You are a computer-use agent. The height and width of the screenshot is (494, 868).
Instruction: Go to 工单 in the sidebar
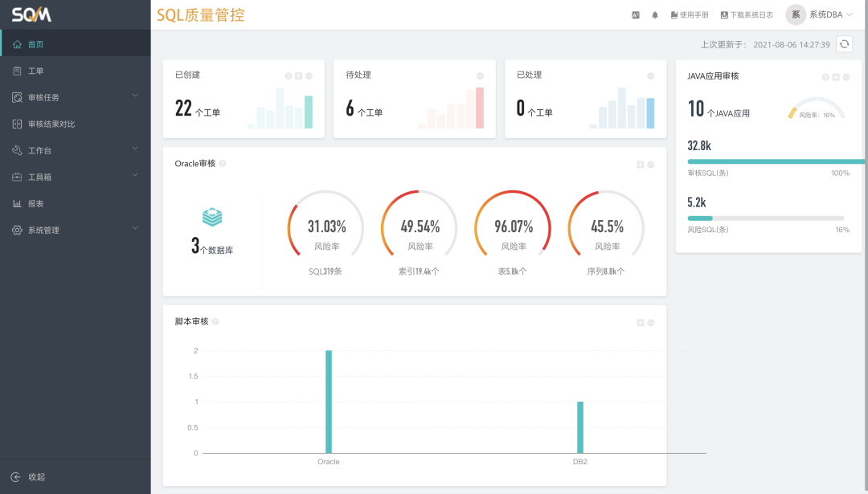(36, 71)
